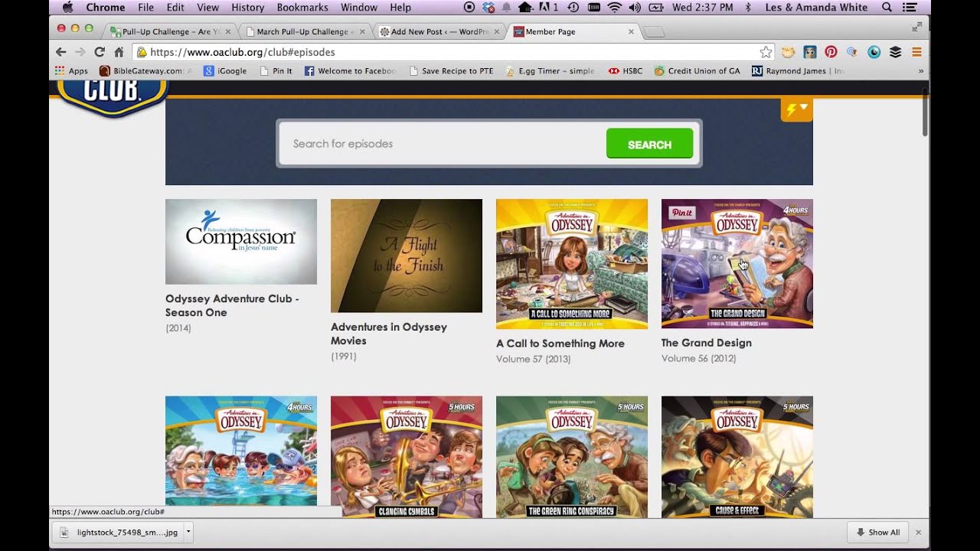
Task: Open the Apple menu
Action: tap(67, 7)
